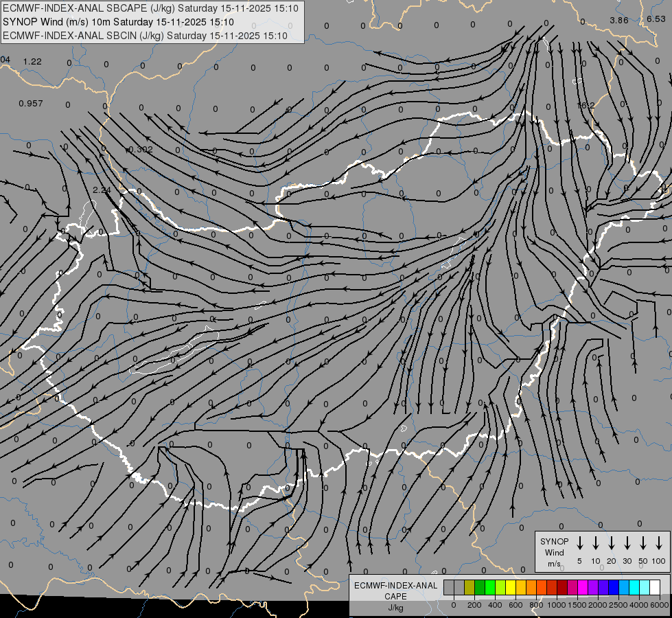Click the 6.53 value on the map

pyautogui.click(x=656, y=19)
